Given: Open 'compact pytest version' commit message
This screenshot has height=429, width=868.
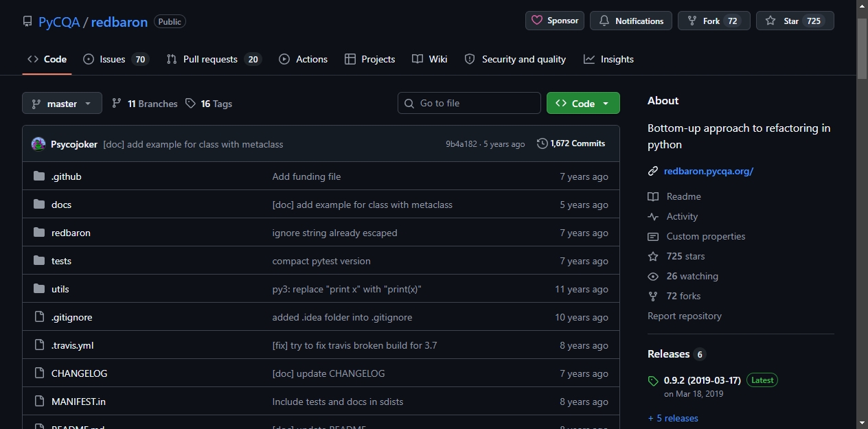Looking at the screenshot, I should tap(321, 261).
